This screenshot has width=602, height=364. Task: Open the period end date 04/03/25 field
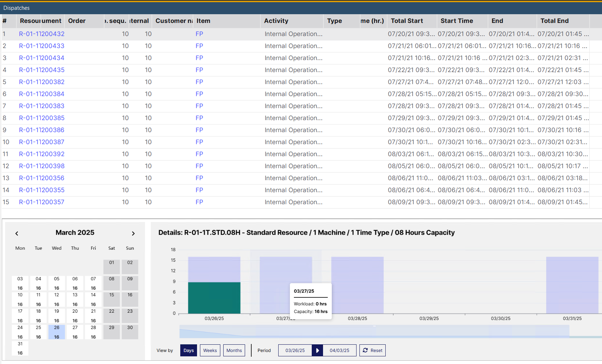[339, 351]
